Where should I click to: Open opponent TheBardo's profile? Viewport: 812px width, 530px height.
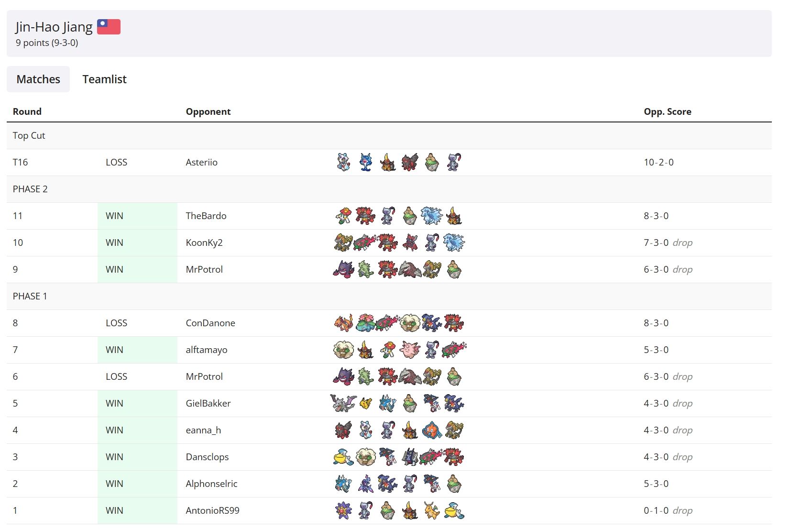pos(206,216)
